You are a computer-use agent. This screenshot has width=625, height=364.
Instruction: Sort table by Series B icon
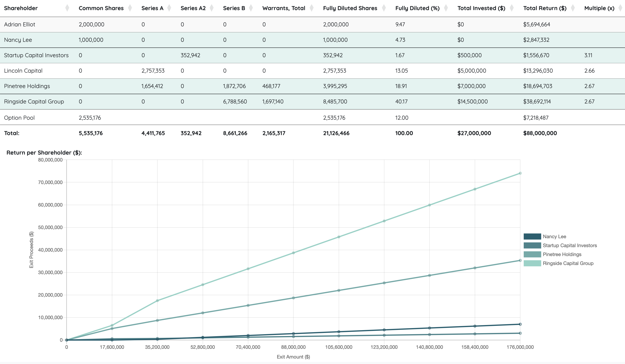(251, 8)
